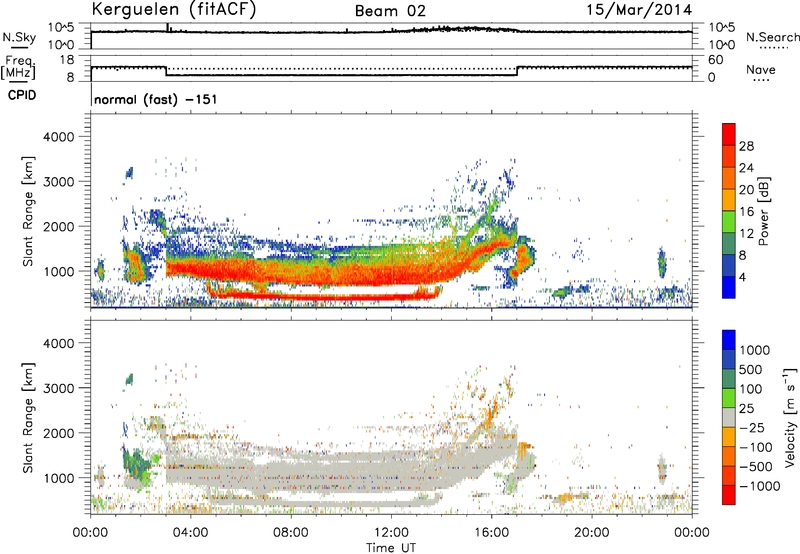The image size is (800, 554).
Task: Click the '16:00' time axis tick label
Action: pos(491,533)
